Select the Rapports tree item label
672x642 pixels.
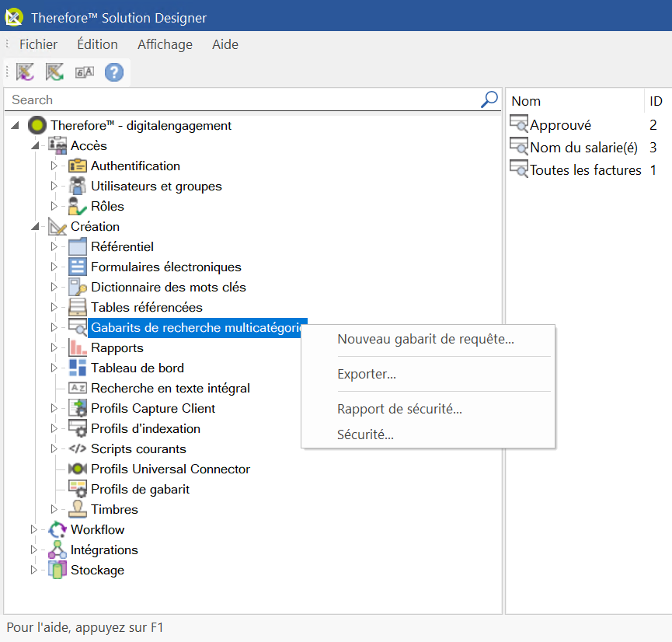tap(117, 347)
